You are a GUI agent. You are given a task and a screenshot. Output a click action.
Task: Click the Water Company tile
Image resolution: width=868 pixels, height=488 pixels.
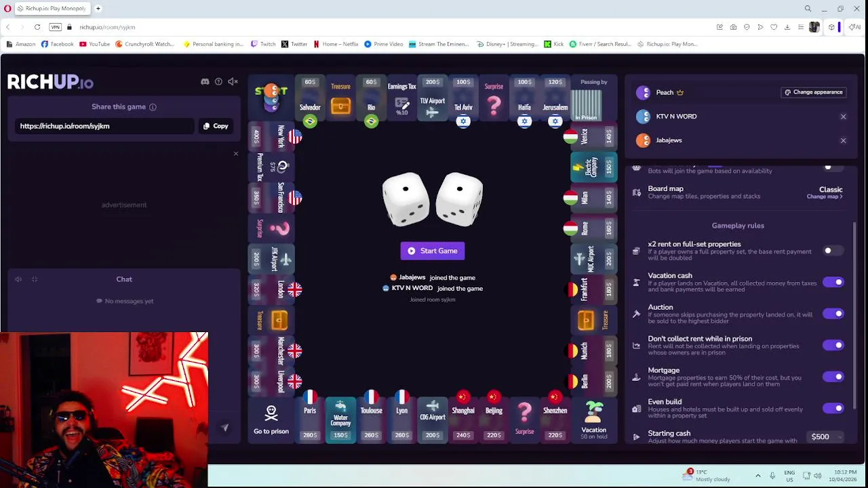point(340,420)
